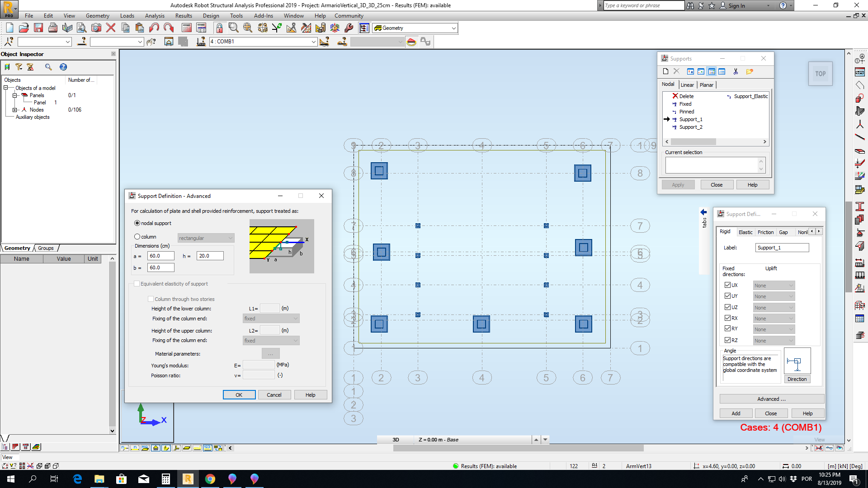The width and height of the screenshot is (868, 488).
Task: Click the h dimension input field
Action: point(209,255)
